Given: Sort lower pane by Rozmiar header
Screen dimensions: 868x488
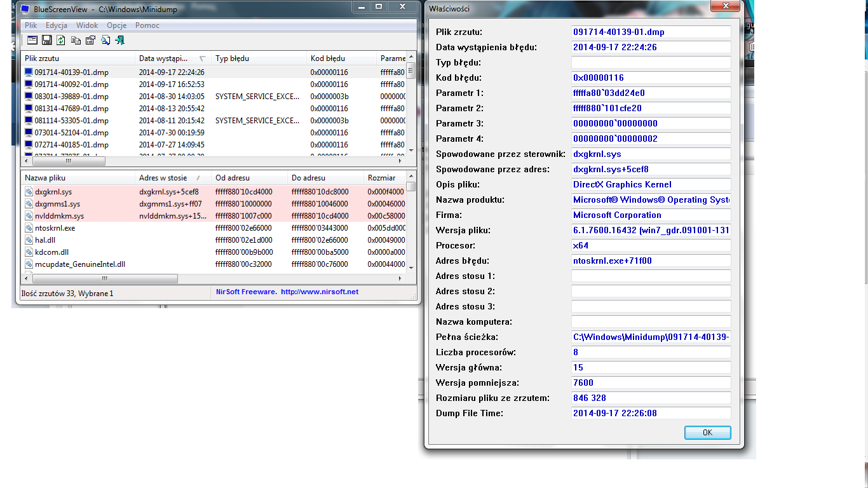Looking at the screenshot, I should point(385,178).
